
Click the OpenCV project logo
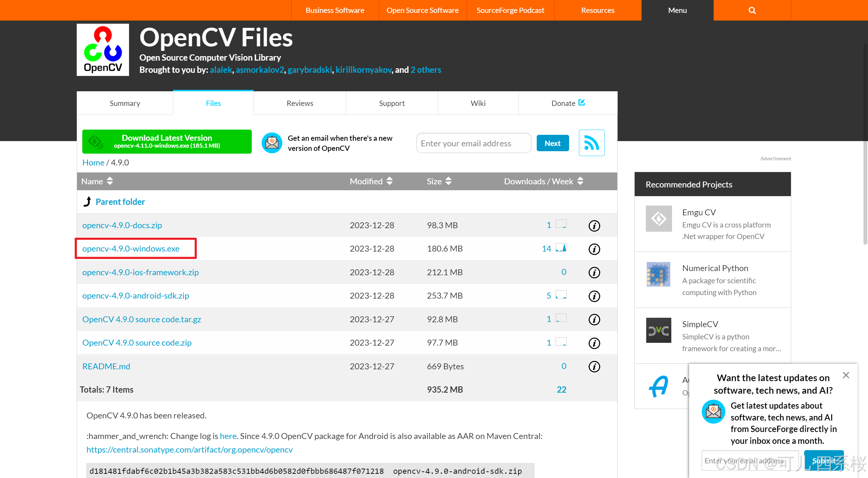click(x=103, y=50)
